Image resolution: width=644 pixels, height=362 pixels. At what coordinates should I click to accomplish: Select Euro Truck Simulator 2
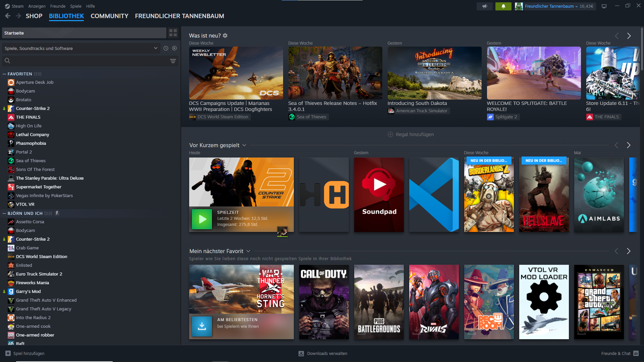(39, 274)
